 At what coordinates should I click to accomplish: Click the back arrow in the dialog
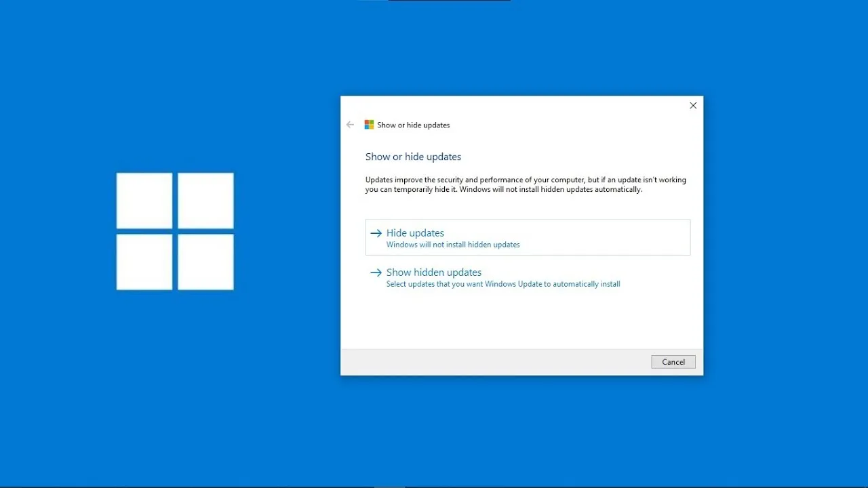point(350,125)
